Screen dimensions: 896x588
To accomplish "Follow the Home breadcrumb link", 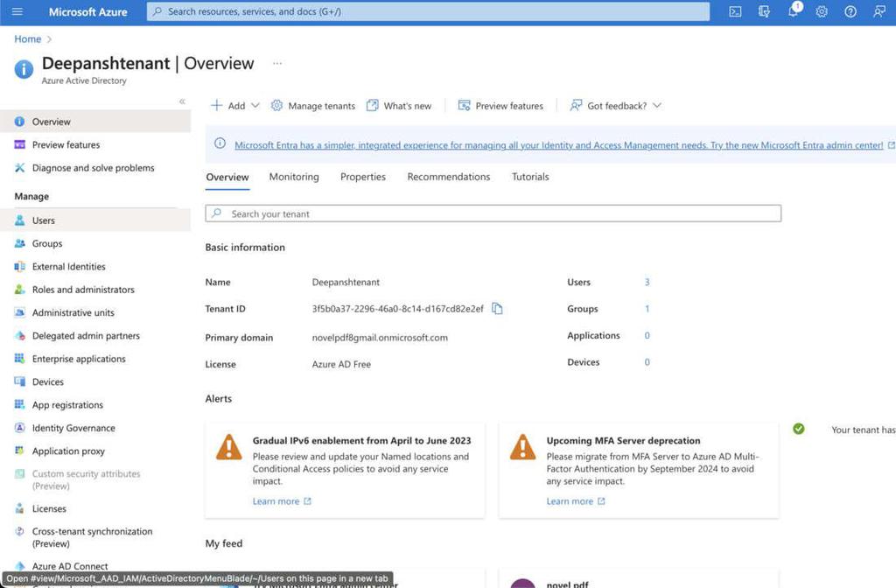I will 27,38.
